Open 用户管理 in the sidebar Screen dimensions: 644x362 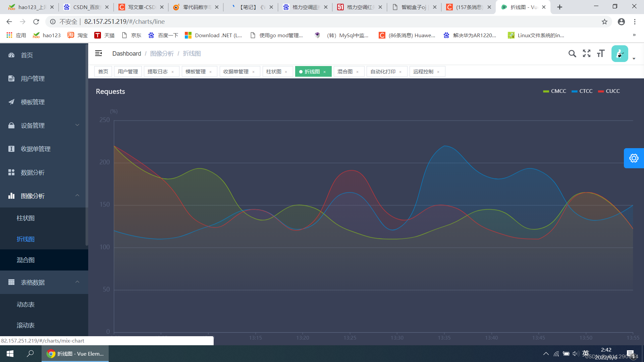pyautogui.click(x=33, y=78)
